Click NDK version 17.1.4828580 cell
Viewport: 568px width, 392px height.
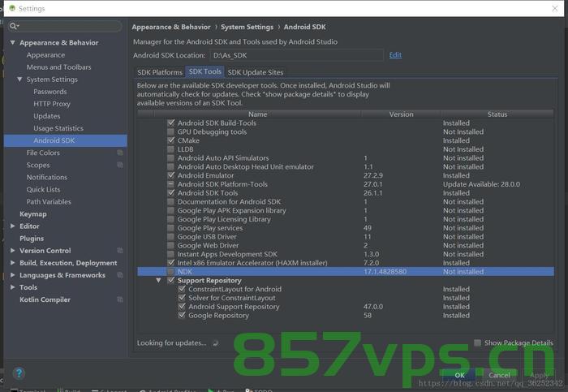coord(385,271)
